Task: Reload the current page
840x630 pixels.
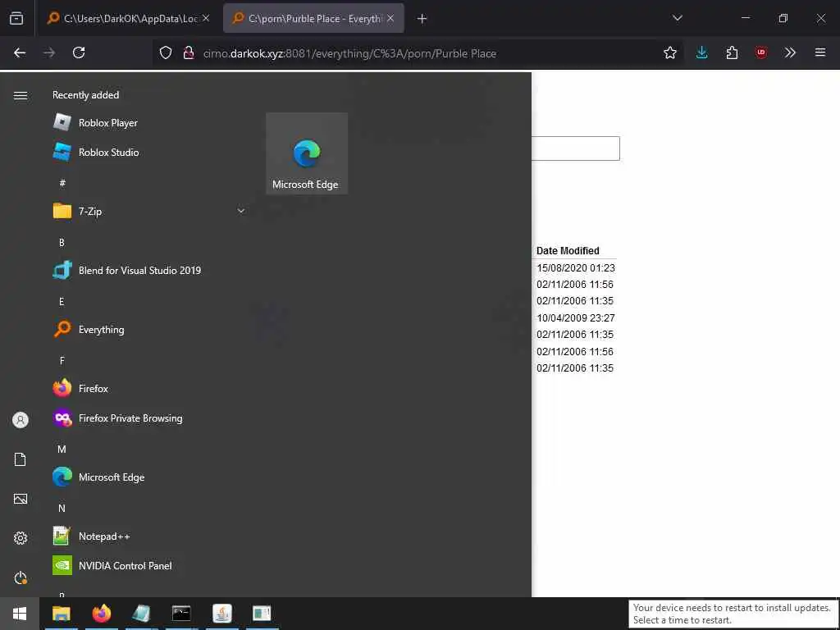Action: pyautogui.click(x=79, y=52)
